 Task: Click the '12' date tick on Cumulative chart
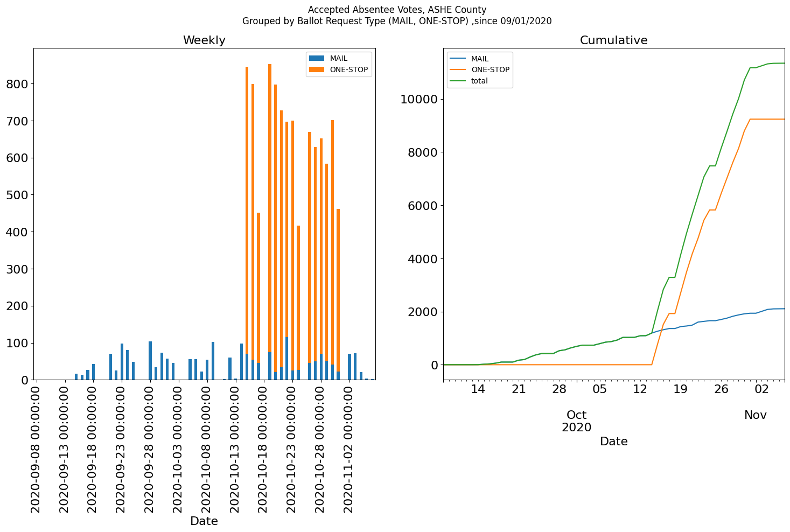640,389
